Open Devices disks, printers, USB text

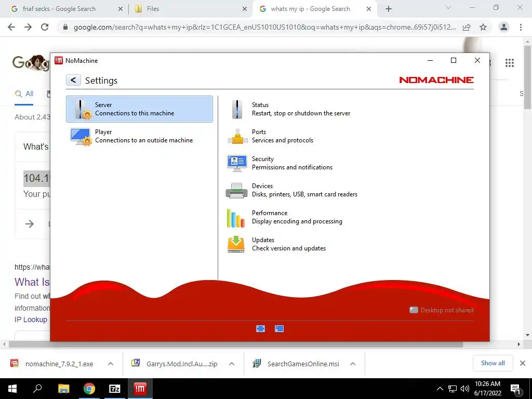click(x=304, y=190)
